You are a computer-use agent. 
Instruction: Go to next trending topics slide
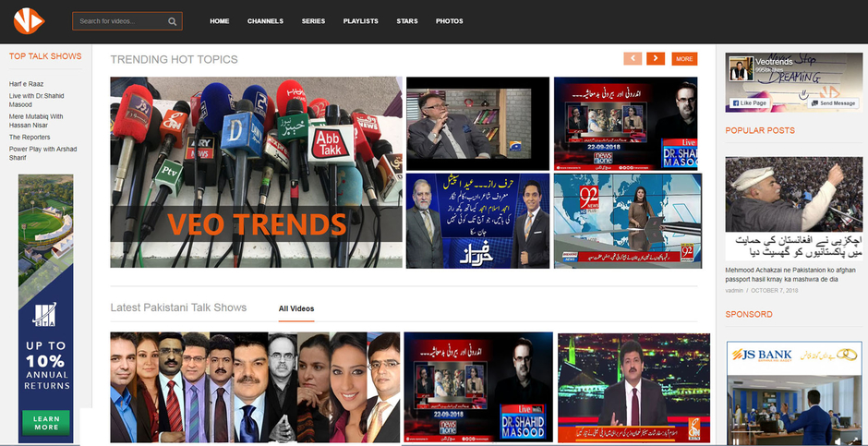tap(656, 59)
